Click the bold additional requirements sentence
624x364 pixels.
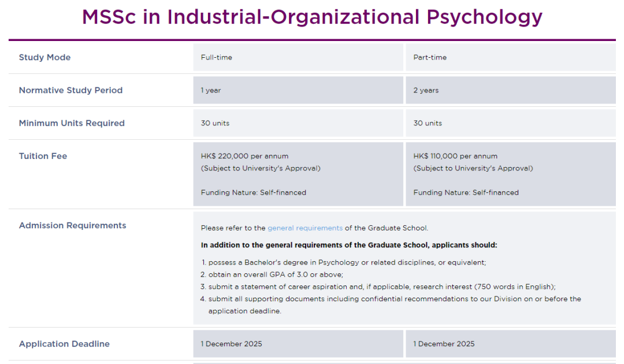click(349, 245)
